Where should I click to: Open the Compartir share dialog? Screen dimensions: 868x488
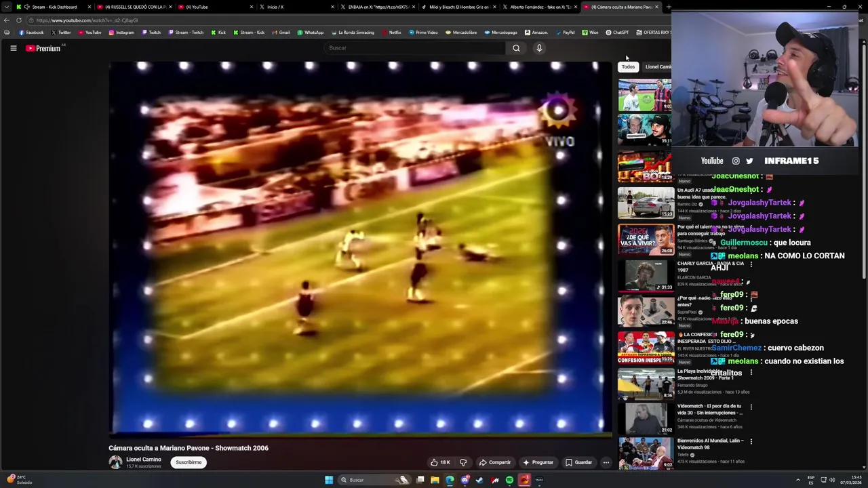(495, 462)
